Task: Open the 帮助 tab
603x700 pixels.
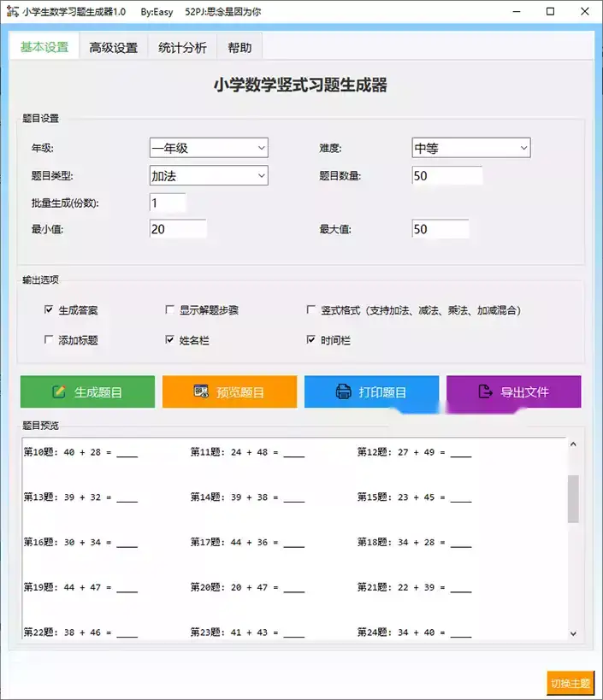Action: [x=239, y=48]
